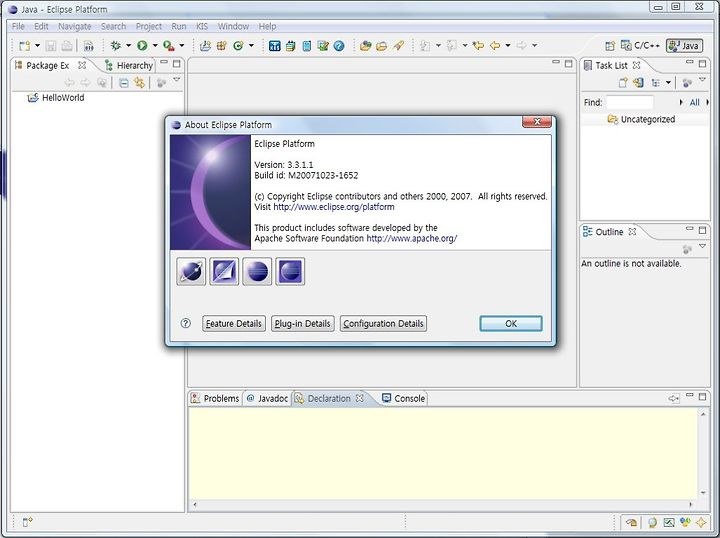The image size is (720, 538).
Task: Click the External Tools run icon
Action: pyautogui.click(x=169, y=45)
